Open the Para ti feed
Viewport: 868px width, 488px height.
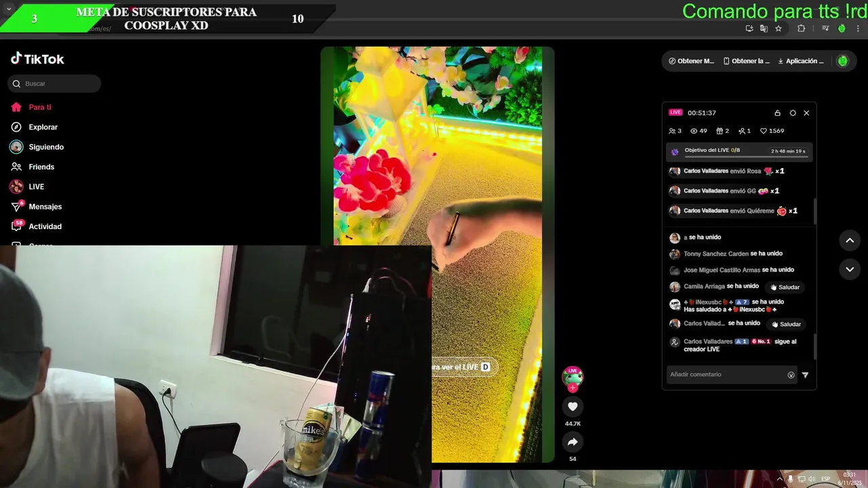31,107
